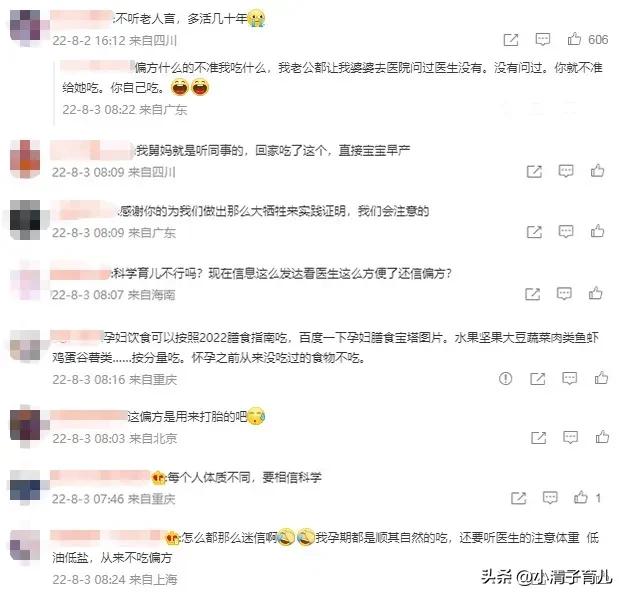Open blurred username on 北京 comment
The image size is (627, 599).
[88, 416]
